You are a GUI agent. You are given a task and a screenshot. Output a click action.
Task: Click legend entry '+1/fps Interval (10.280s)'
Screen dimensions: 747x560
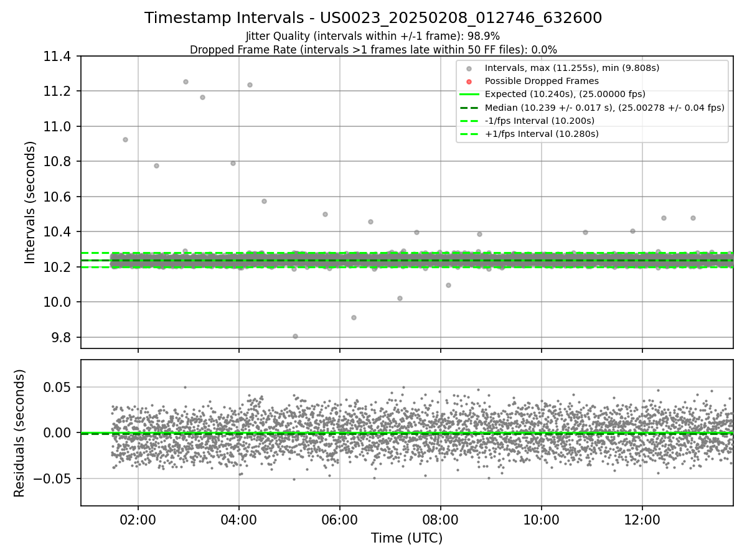[542, 134]
